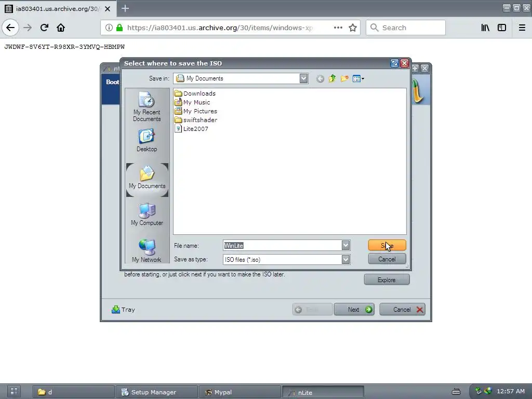Open My Recent Documents place
Viewport: 532px width, 399px height.
pos(147,107)
